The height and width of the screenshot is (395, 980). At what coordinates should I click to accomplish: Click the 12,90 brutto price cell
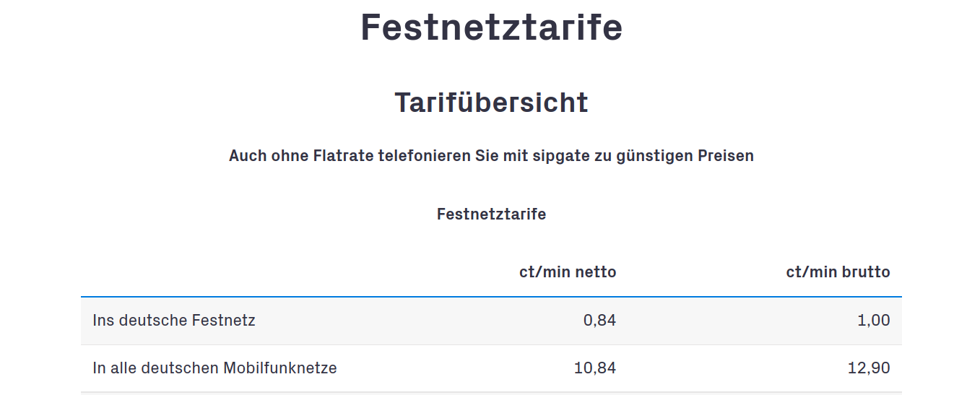[x=869, y=368]
